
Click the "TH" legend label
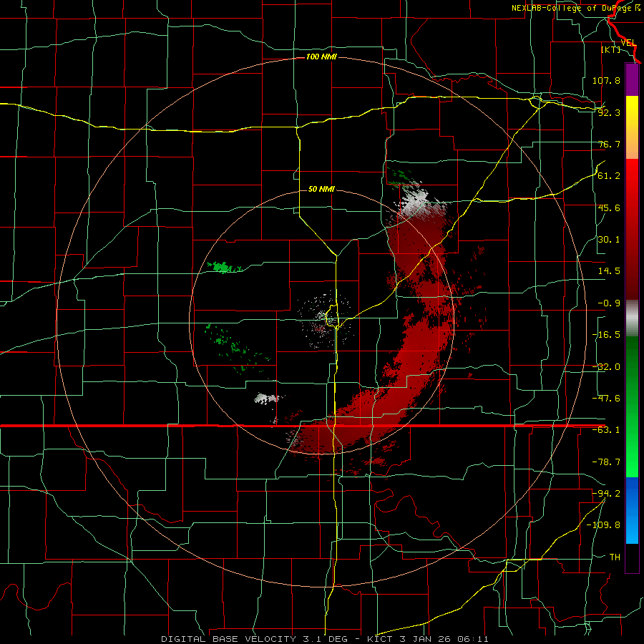(615, 557)
